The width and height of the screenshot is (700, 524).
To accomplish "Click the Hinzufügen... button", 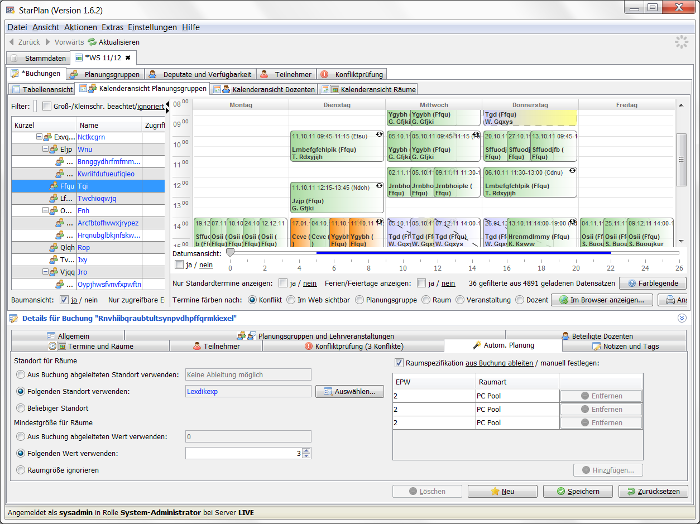I will [608, 470].
